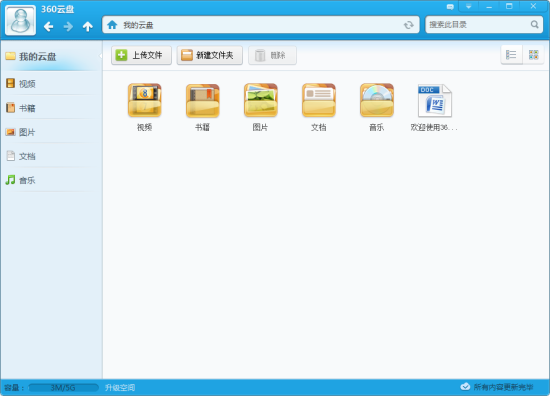The width and height of the screenshot is (550, 396).
Task: Open the title bar dropdown menu
Action: point(468,6)
